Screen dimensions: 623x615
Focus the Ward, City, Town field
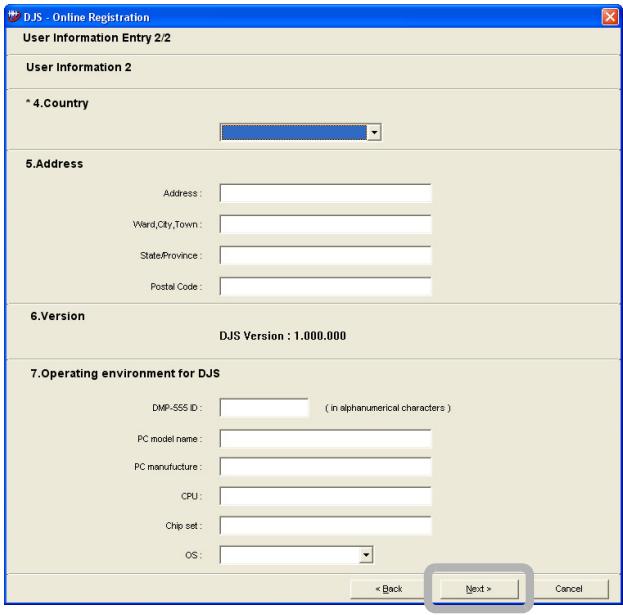click(x=325, y=224)
